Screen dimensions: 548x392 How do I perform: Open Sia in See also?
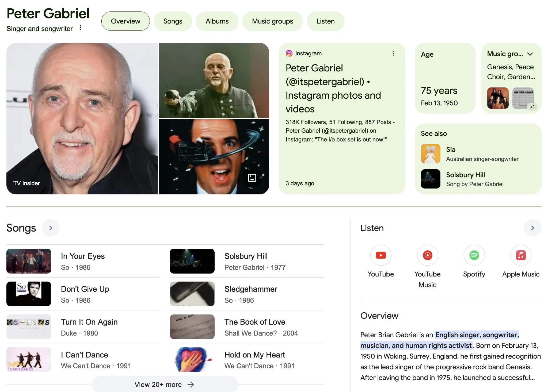[x=451, y=150]
